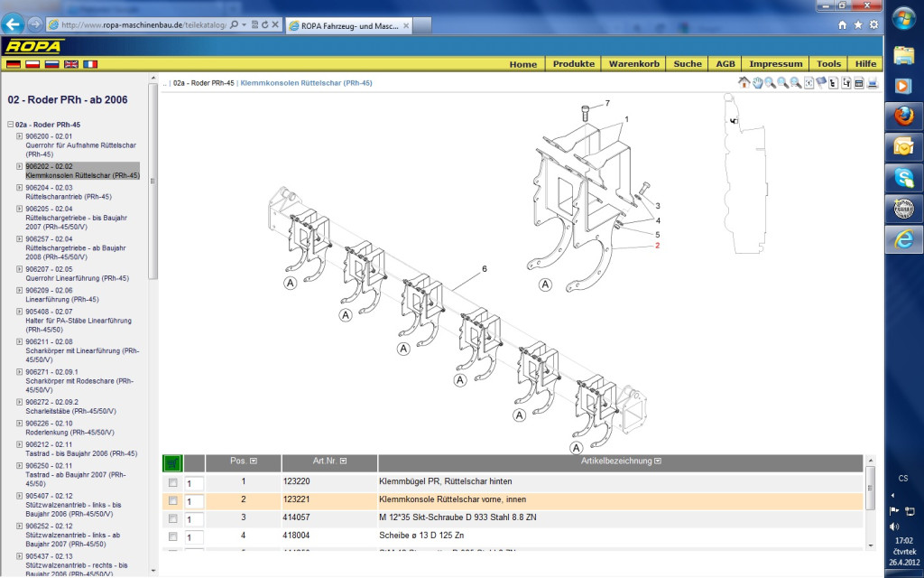Expand the 906209 - 02.06 tree node

coord(20,290)
